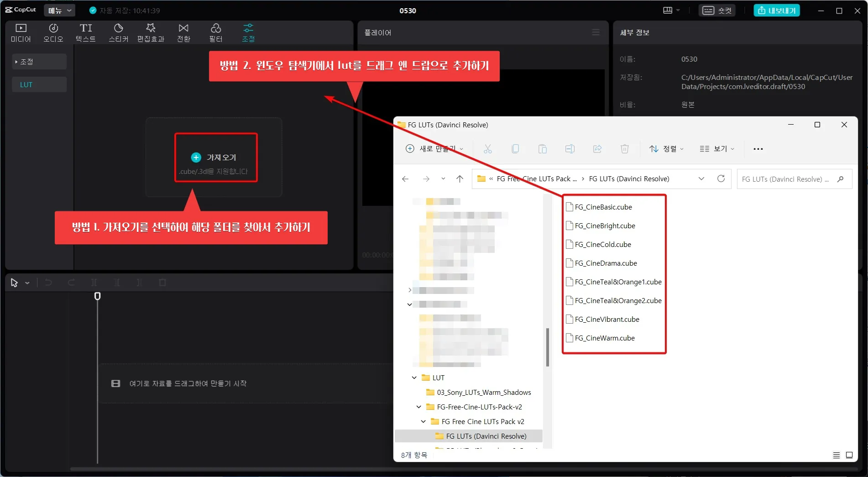Refresh the Explorer folder
This screenshot has width=868, height=477.
click(721, 179)
